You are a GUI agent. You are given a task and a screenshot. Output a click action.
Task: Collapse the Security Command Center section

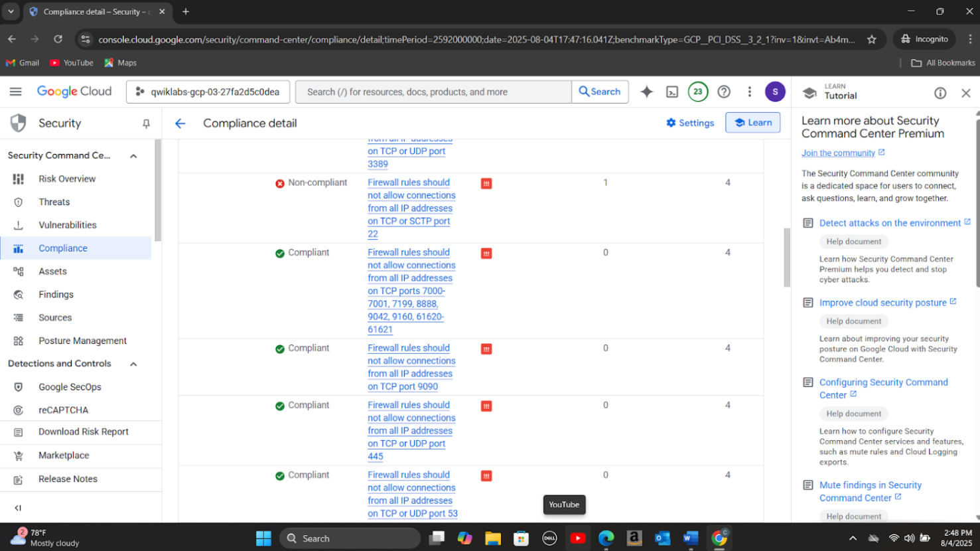tap(133, 156)
